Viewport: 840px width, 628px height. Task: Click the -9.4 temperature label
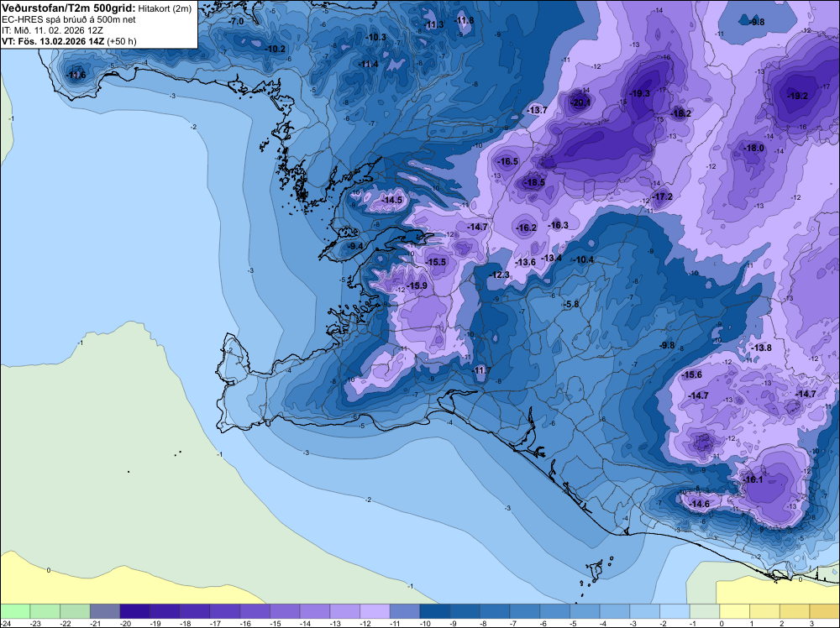coord(355,246)
